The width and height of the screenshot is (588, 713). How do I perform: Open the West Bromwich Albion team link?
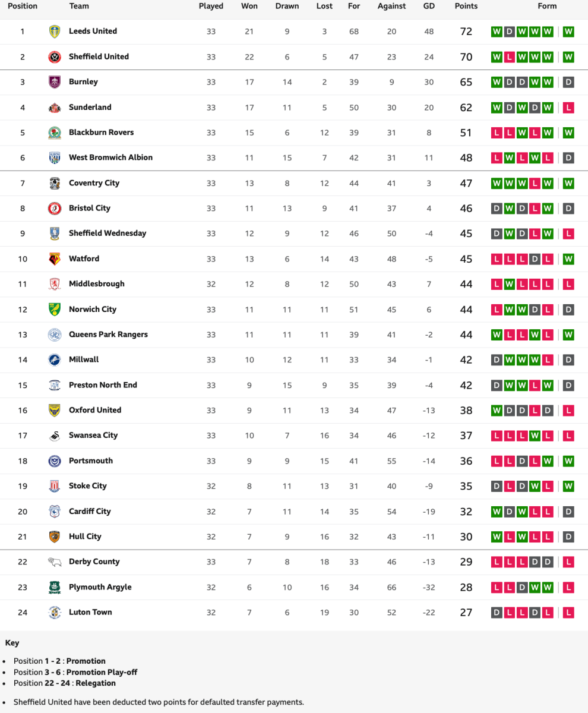(110, 157)
